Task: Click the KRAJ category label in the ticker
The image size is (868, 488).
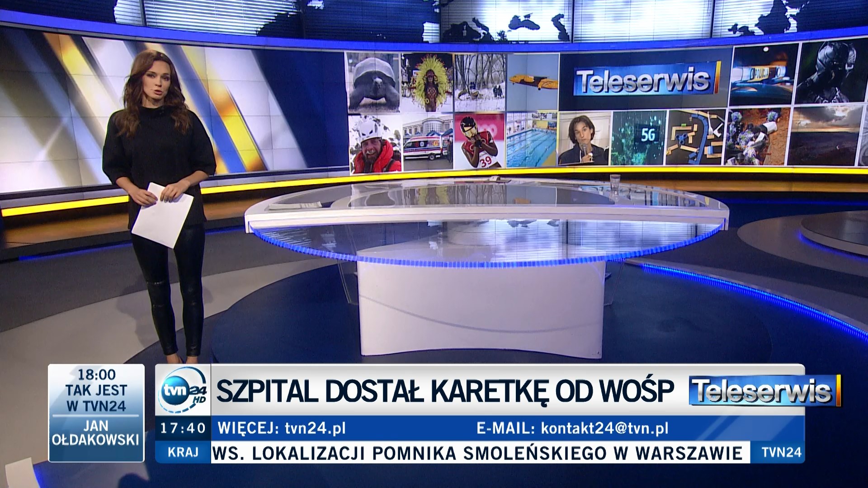Action: tap(183, 452)
